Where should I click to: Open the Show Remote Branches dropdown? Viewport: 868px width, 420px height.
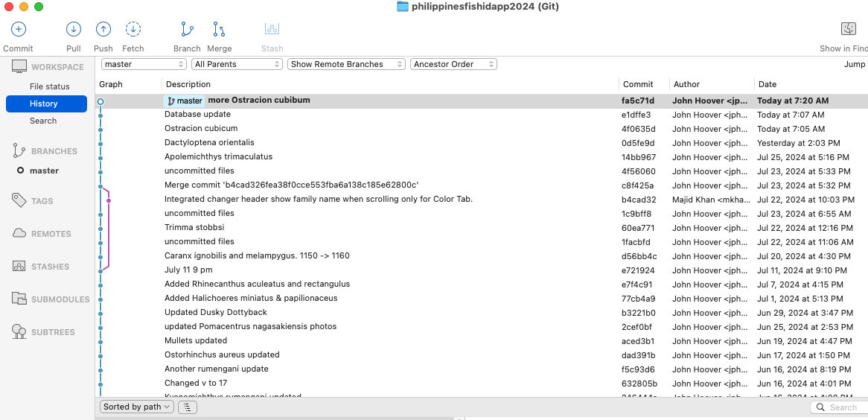point(347,64)
